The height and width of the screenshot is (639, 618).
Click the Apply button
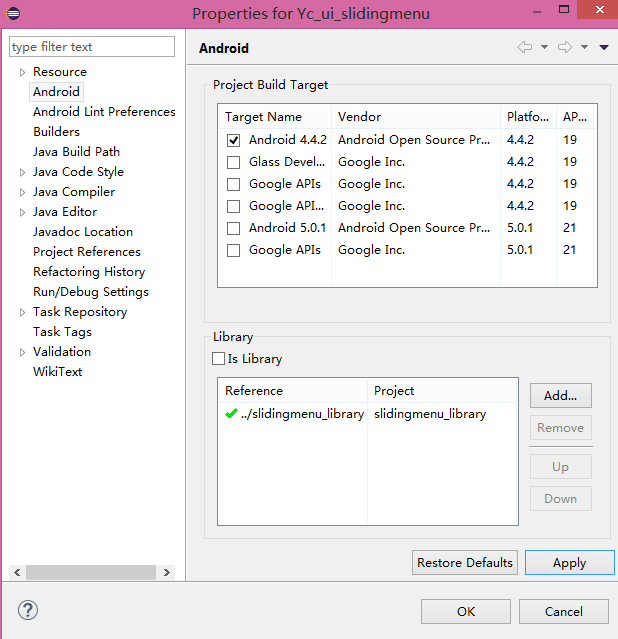click(x=569, y=562)
